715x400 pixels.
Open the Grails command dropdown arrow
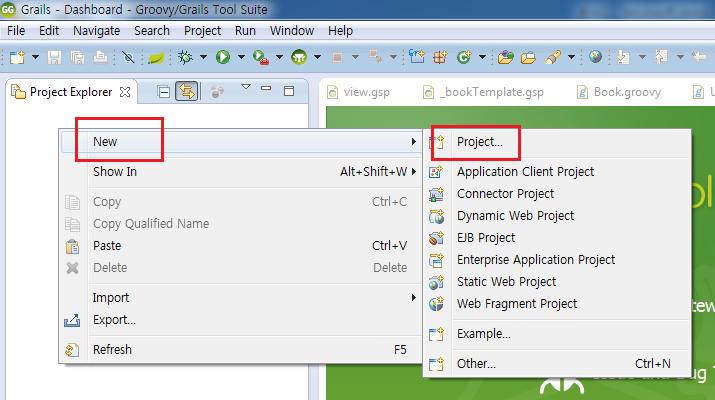pos(317,57)
